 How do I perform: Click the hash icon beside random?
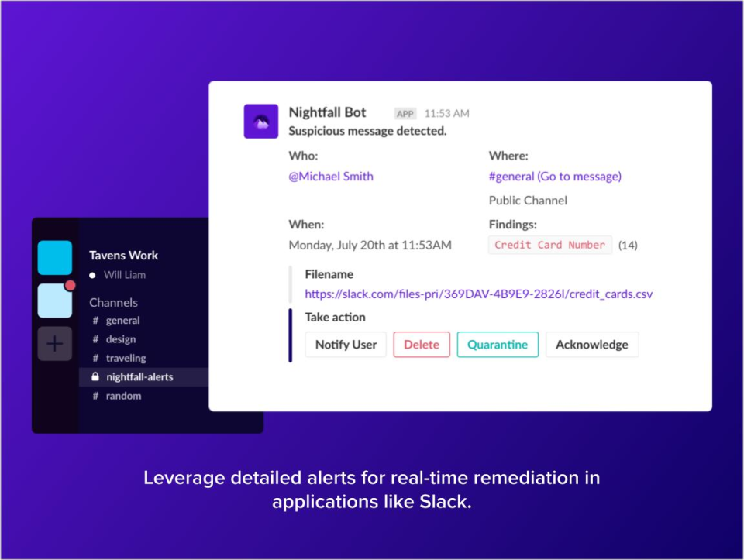95,396
